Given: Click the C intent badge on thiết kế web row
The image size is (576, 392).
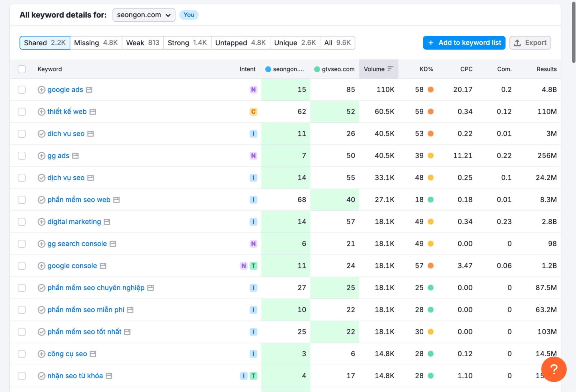Looking at the screenshot, I should click(253, 112).
